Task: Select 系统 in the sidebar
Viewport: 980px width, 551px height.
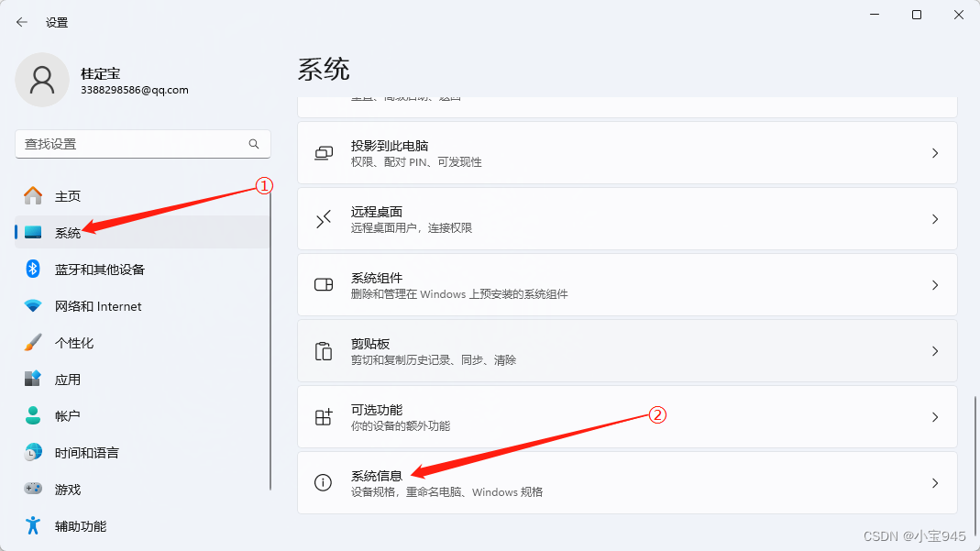Action: (142, 232)
